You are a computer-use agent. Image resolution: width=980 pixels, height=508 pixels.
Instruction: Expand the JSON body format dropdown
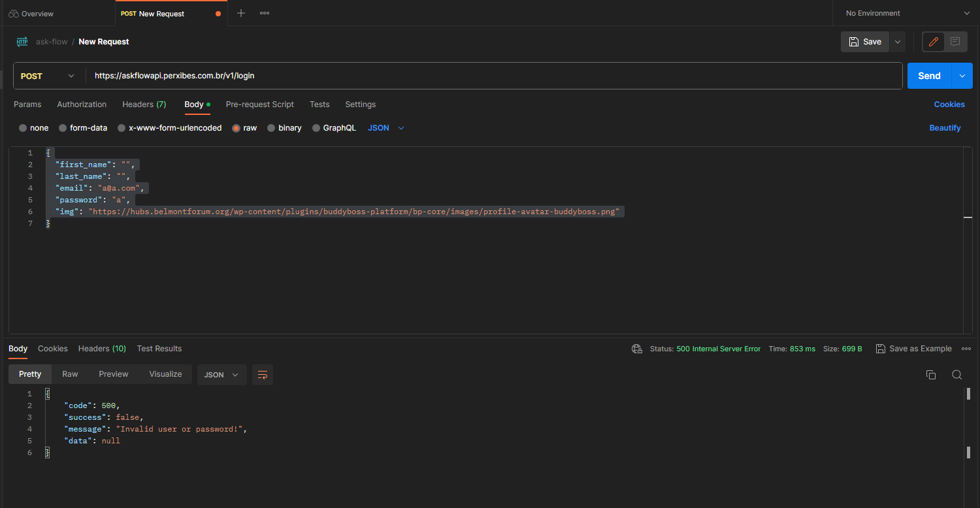[385, 127]
